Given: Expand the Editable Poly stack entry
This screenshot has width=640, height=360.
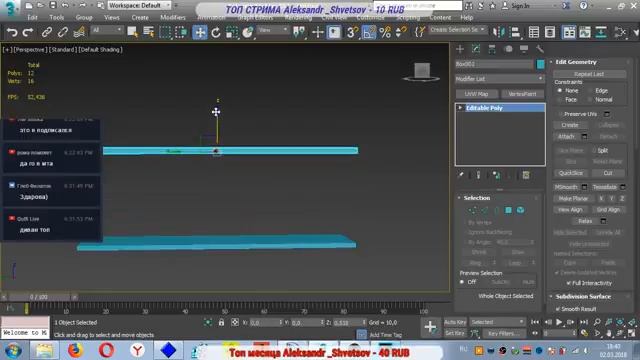Looking at the screenshot, I should (460, 108).
